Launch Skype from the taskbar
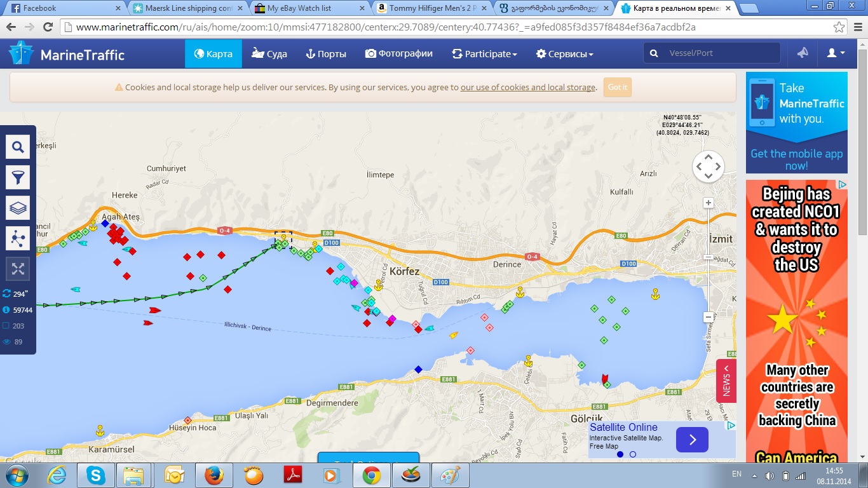Screen dimensions: 868x488 pos(97,475)
